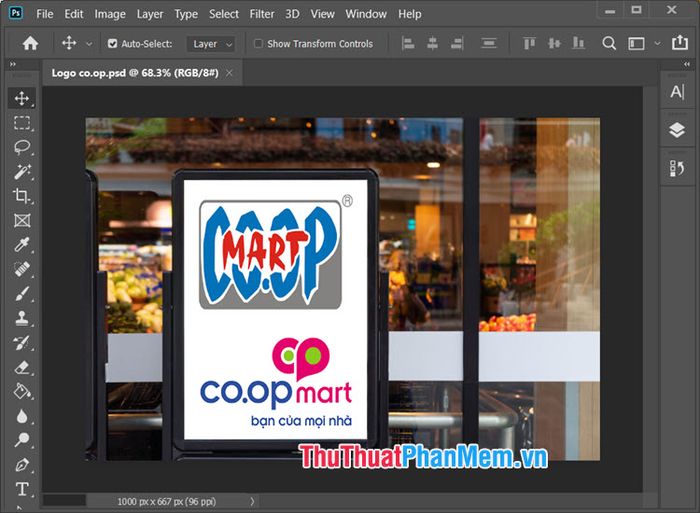Image resolution: width=700 pixels, height=513 pixels.
Task: Select the Dodge tool
Action: click(x=22, y=440)
